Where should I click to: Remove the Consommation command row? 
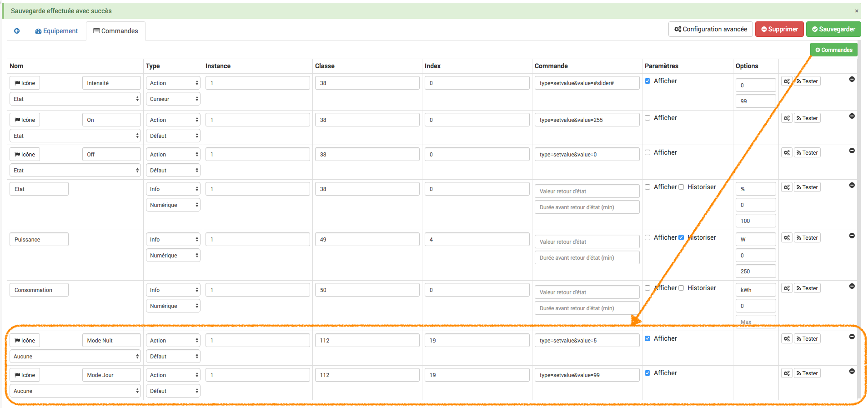(852, 287)
